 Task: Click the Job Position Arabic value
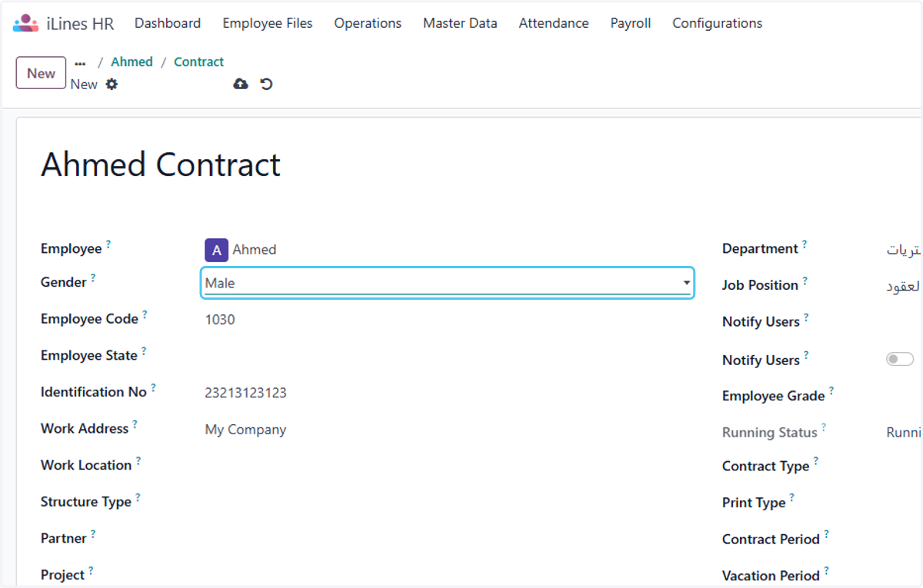(904, 286)
